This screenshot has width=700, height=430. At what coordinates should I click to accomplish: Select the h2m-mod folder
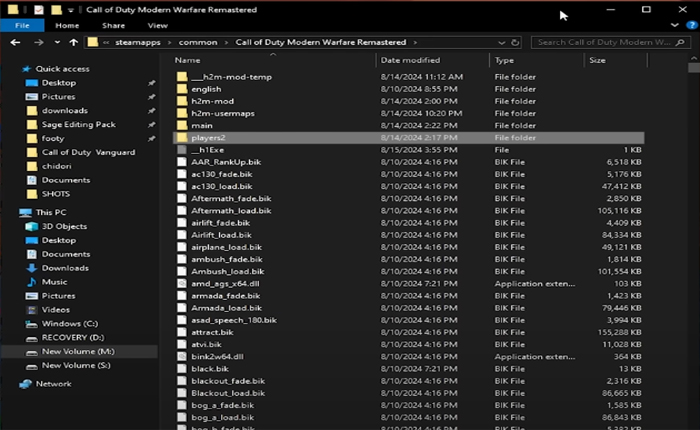[x=212, y=101]
